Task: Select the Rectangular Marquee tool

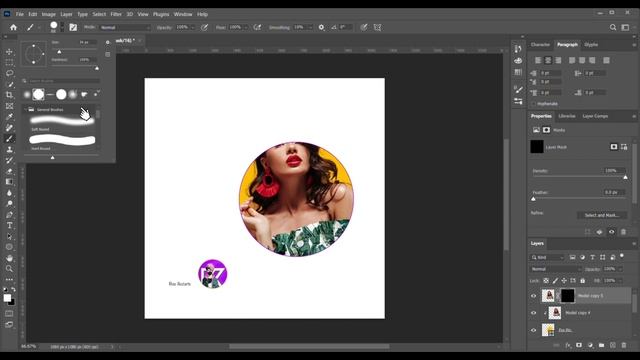Action: click(x=9, y=62)
